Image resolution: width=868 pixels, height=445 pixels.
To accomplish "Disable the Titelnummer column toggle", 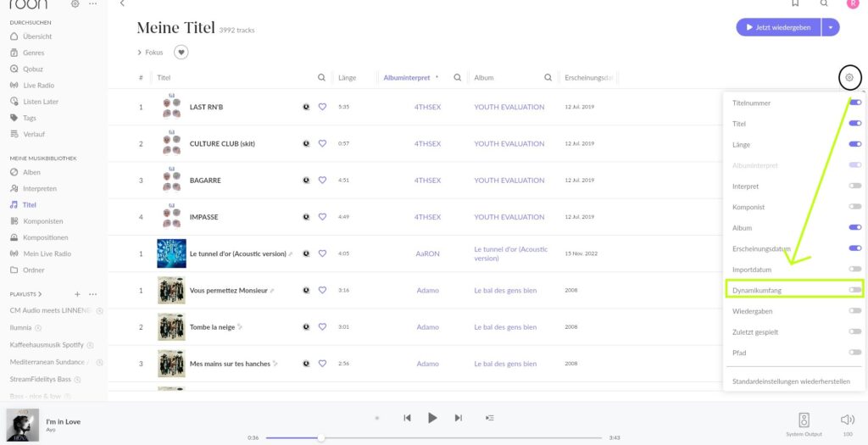I will pos(854,103).
